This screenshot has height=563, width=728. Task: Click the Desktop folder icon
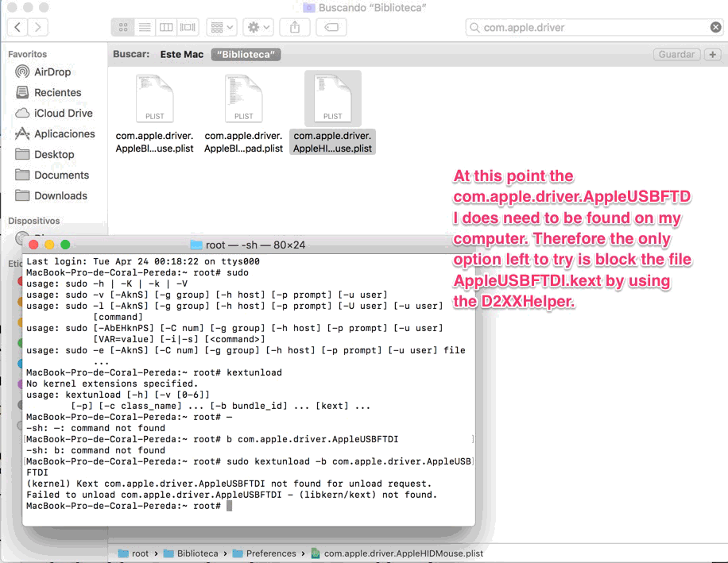click(22, 154)
